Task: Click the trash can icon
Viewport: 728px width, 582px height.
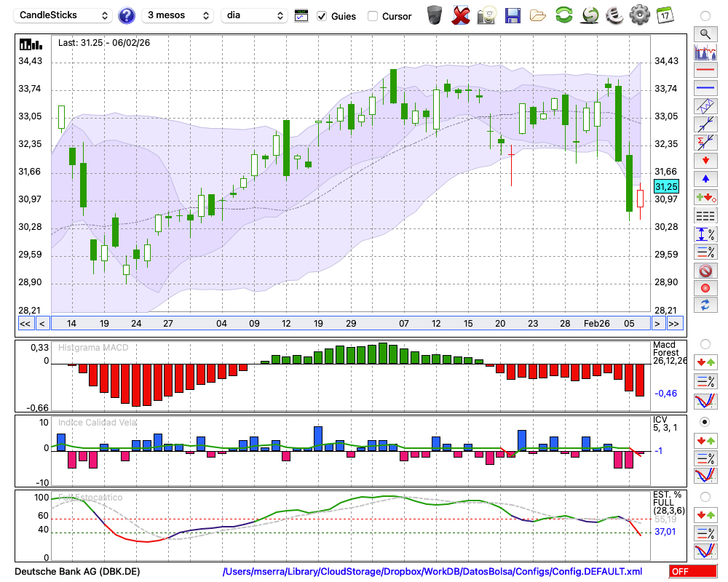Action: [435, 15]
